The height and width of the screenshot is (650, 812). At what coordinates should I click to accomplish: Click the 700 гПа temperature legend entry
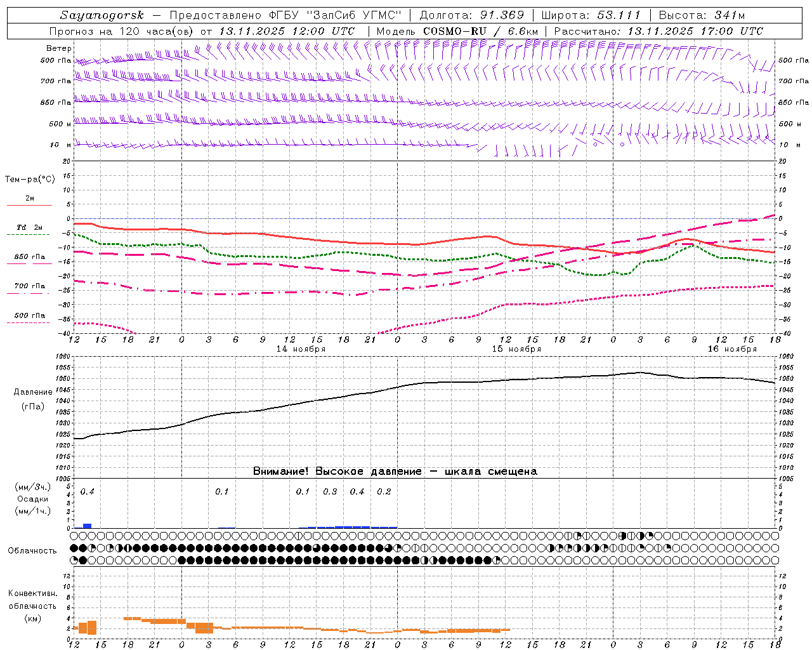29,286
